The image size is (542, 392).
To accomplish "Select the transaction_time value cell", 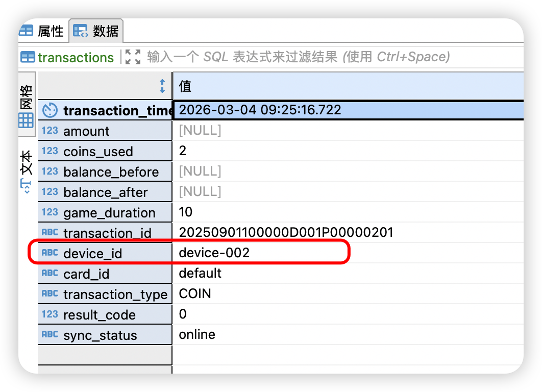I will 347,110.
